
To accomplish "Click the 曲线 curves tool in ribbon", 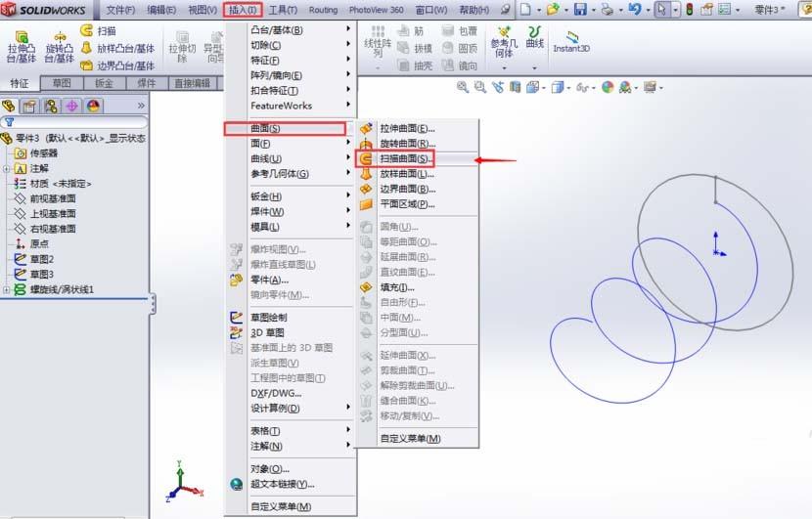I will click(x=534, y=37).
